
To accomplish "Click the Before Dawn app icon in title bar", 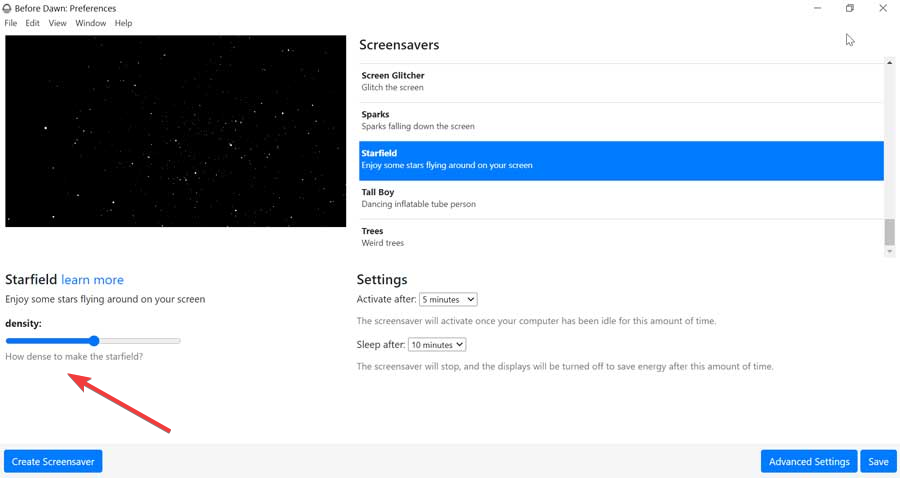I will pos(7,9).
